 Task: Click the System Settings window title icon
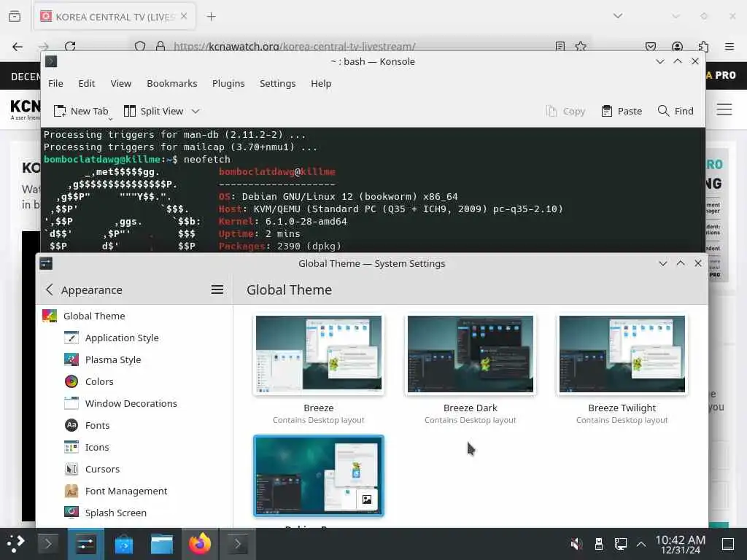click(46, 263)
